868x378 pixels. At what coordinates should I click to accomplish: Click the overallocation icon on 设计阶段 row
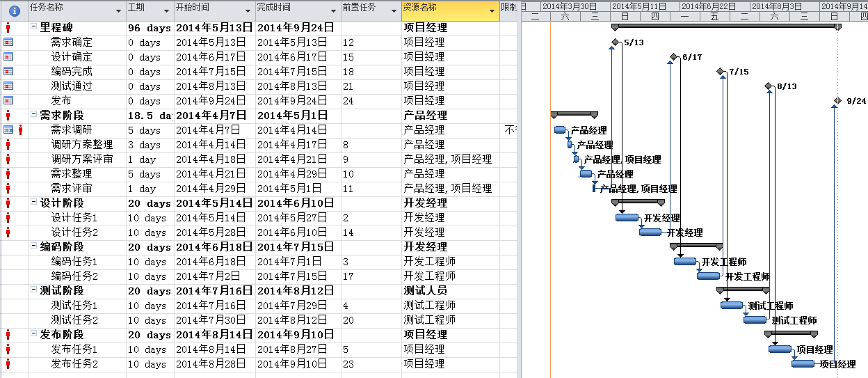coord(8,203)
